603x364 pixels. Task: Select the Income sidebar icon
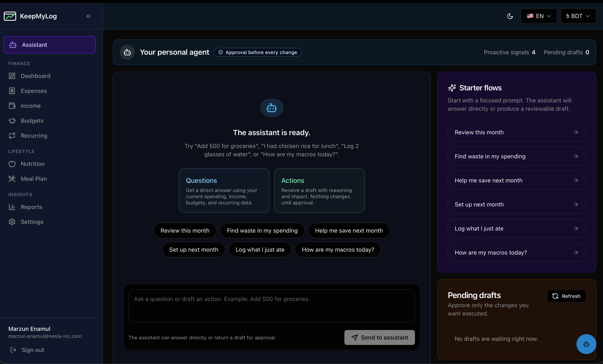[12, 106]
